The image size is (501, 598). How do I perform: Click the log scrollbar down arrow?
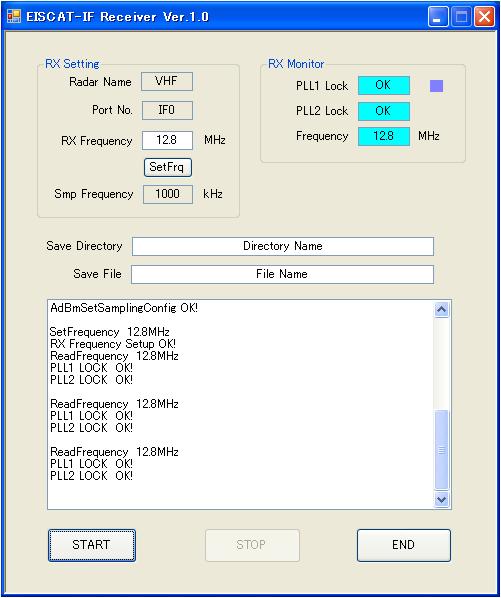(x=442, y=499)
